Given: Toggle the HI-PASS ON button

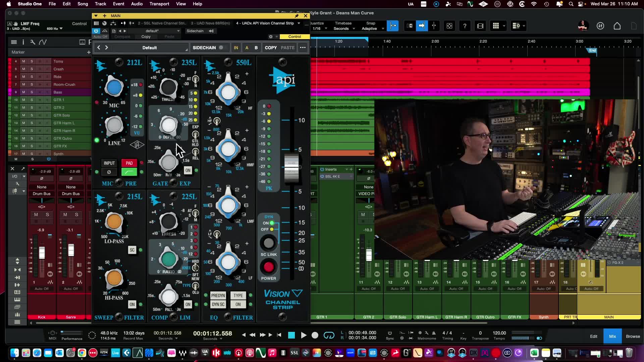Looking at the screenshot, I should (x=132, y=304).
